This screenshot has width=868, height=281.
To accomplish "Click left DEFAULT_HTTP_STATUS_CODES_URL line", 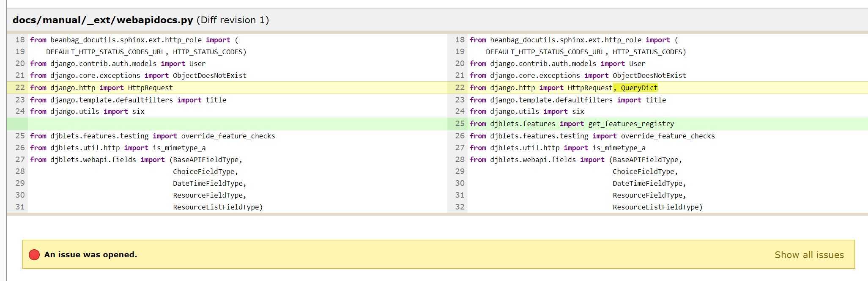I will click(x=146, y=52).
